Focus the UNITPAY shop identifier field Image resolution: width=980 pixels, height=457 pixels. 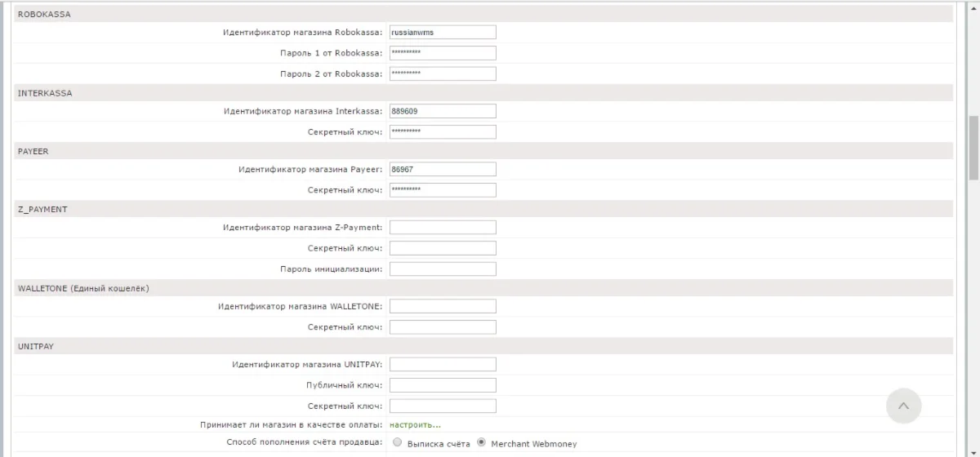443,364
